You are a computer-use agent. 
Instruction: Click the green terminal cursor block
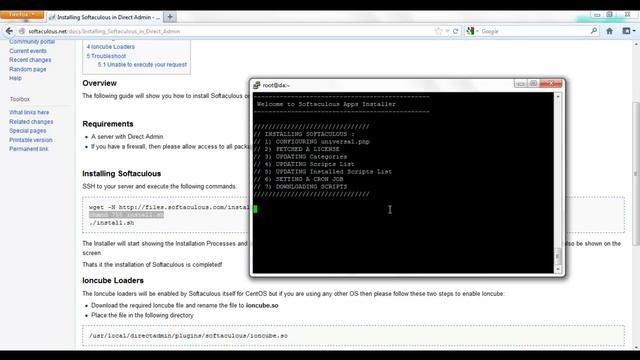[x=255, y=209]
